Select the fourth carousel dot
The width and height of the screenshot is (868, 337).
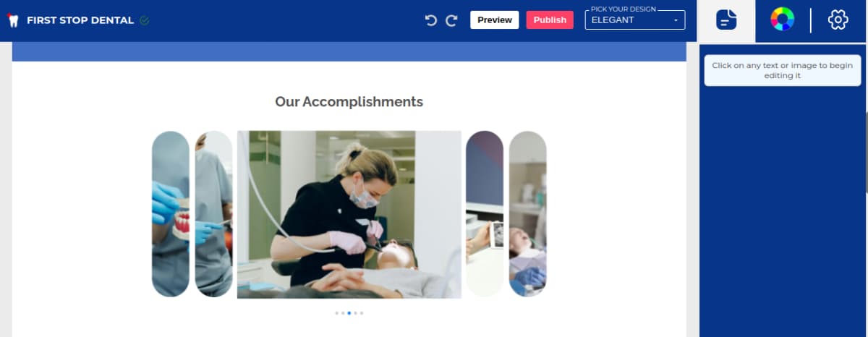point(355,313)
